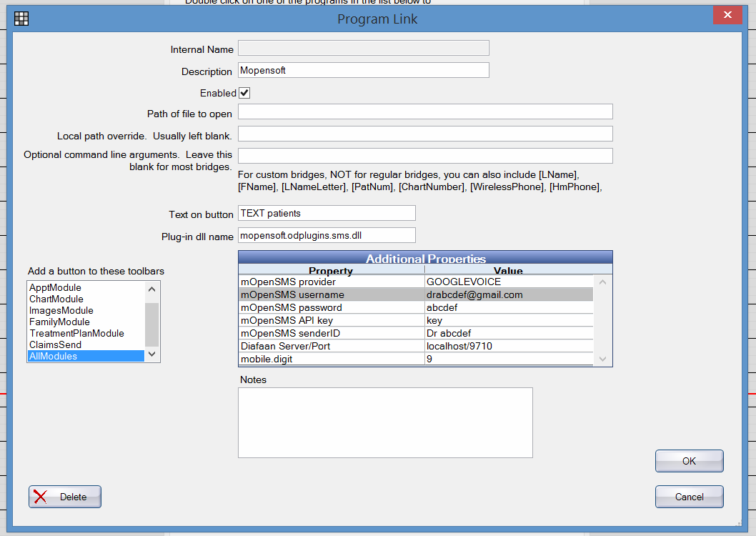Edit the Text on button field
Screen dimensions: 756x536
[x=327, y=213]
